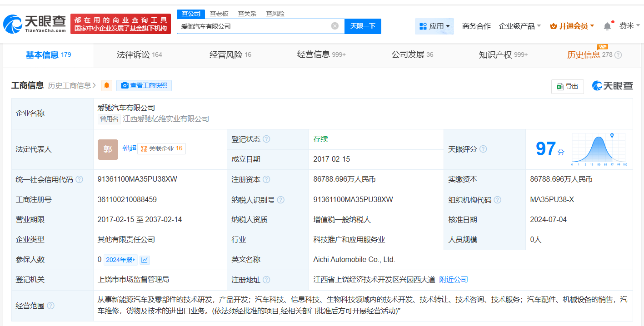
Task: Open legal representative 郭超 link
Action: (129, 148)
